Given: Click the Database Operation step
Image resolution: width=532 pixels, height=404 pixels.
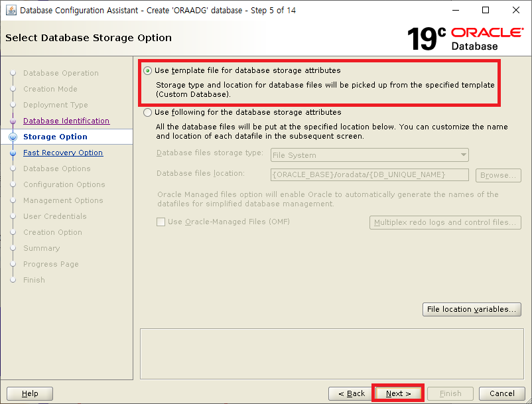Looking at the screenshot, I should pyautogui.click(x=61, y=73).
